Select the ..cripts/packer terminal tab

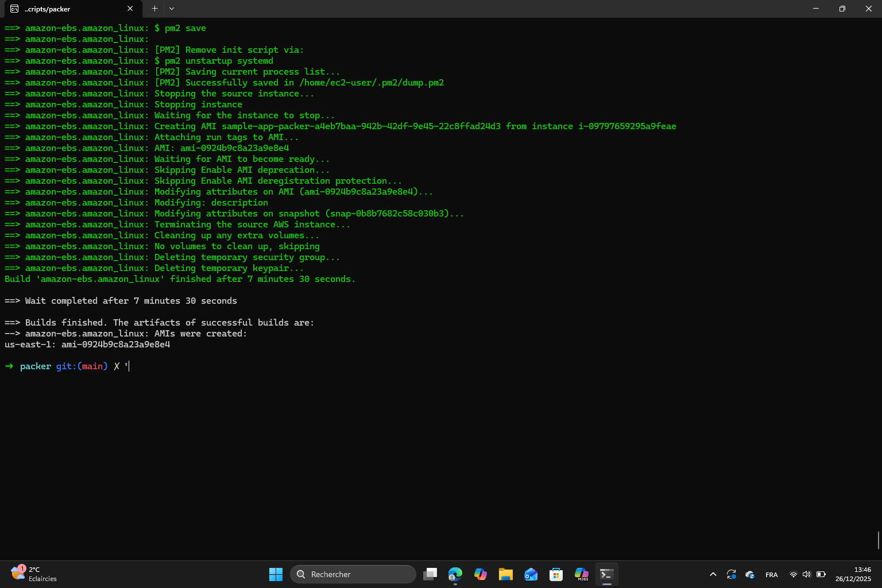63,9
